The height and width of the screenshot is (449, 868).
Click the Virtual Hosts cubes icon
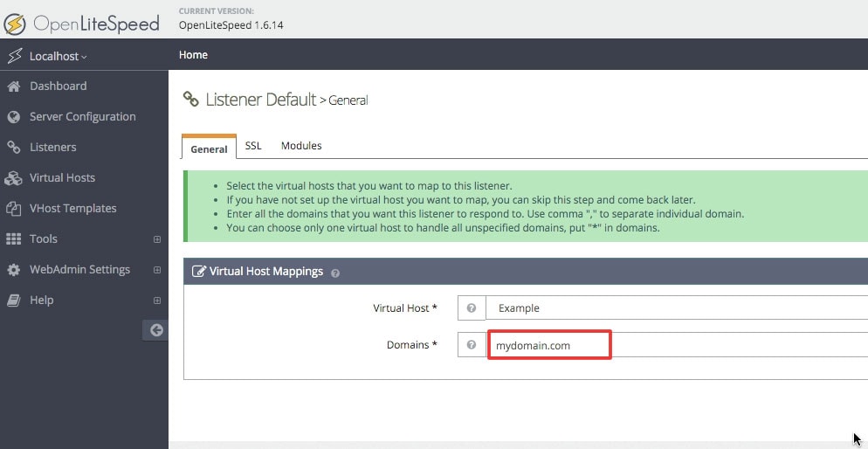point(13,177)
